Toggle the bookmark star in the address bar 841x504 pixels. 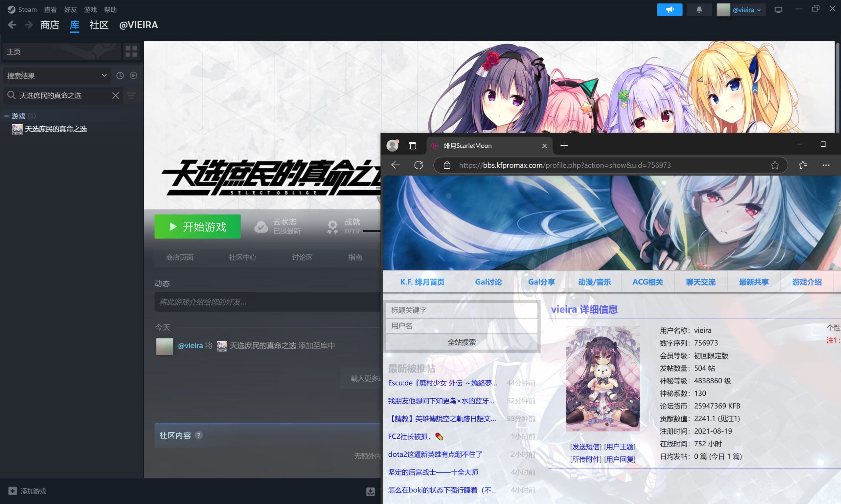pos(775,165)
